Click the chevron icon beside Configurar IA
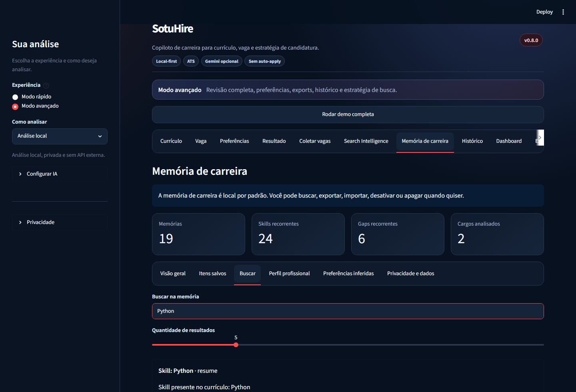The width and height of the screenshot is (576, 392). click(x=20, y=174)
